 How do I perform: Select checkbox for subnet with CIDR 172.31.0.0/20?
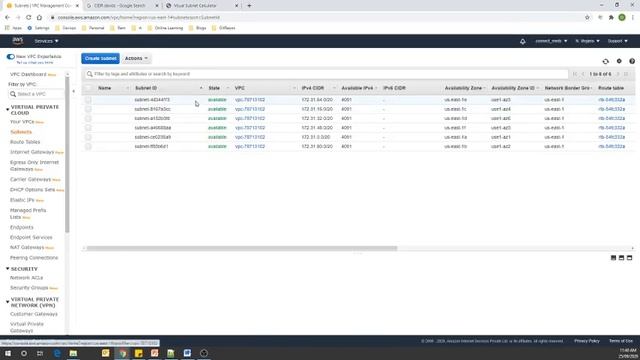point(88,137)
